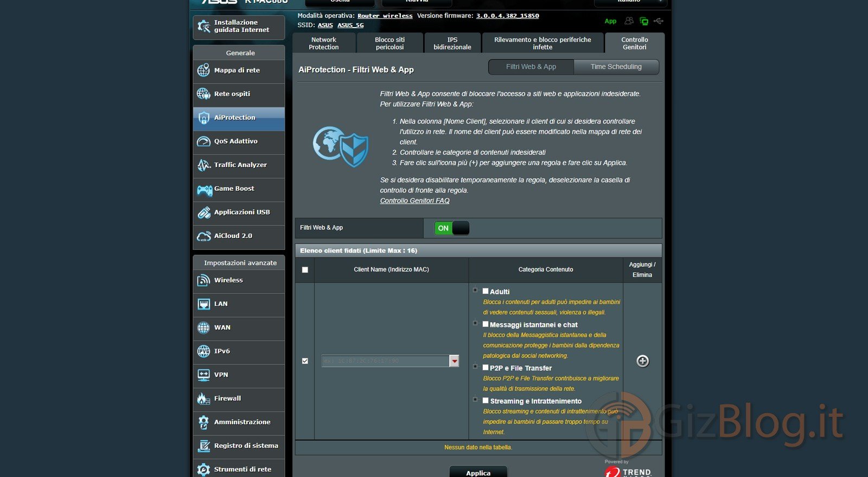This screenshot has height=477, width=868.
Task: Click the Traffic Analyzer icon
Action: pos(203,165)
